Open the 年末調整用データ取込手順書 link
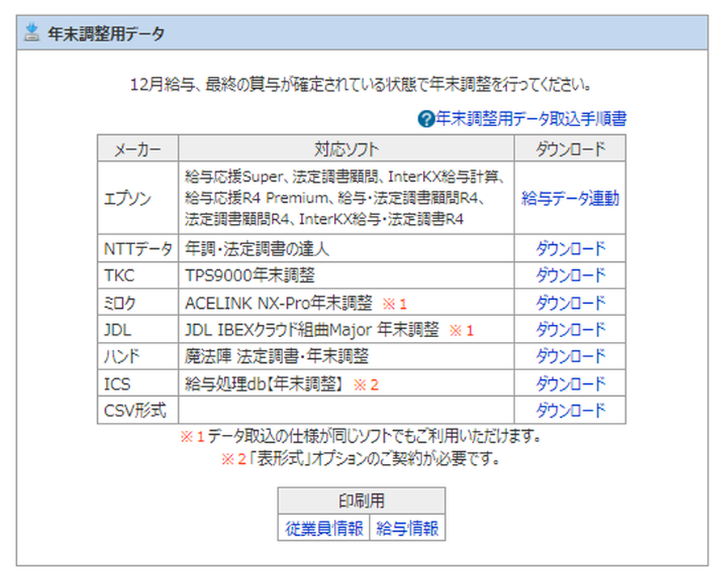The height and width of the screenshot is (582, 728). tap(531, 120)
